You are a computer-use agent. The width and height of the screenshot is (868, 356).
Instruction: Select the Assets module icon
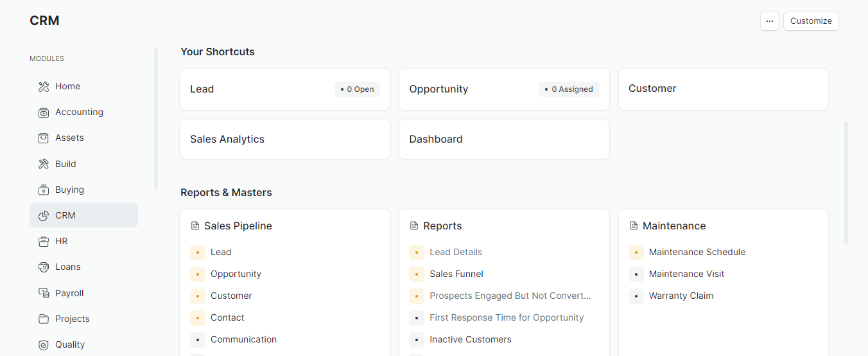tap(44, 138)
